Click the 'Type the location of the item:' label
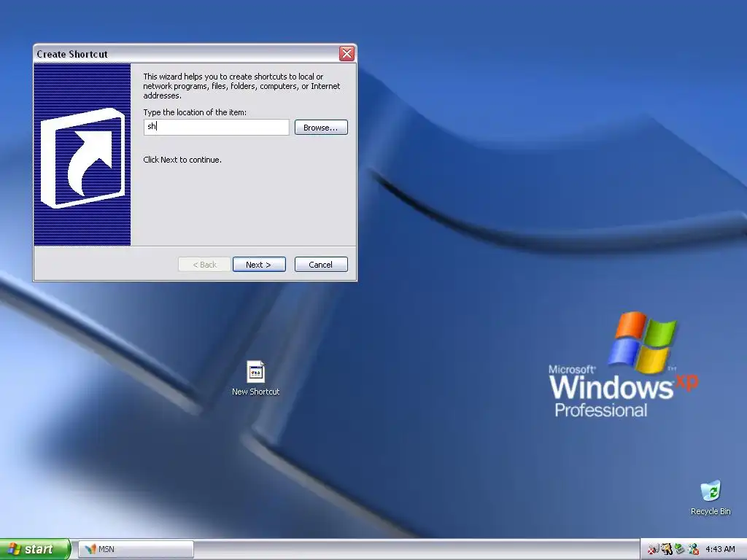Image resolution: width=747 pixels, height=560 pixels. [x=195, y=112]
